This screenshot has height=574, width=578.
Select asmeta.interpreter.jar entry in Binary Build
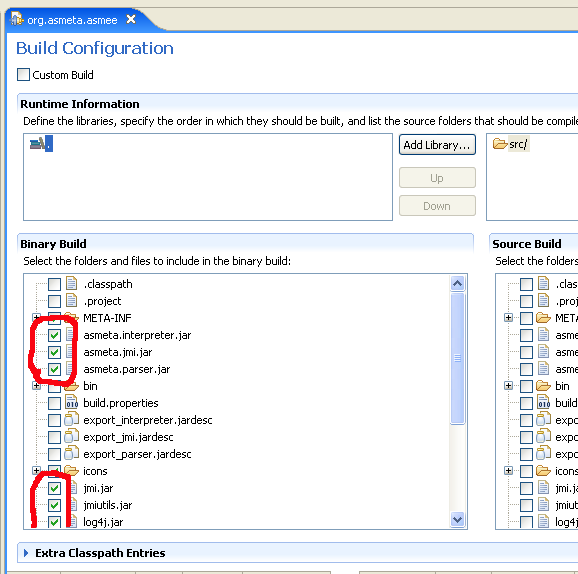coord(137,335)
